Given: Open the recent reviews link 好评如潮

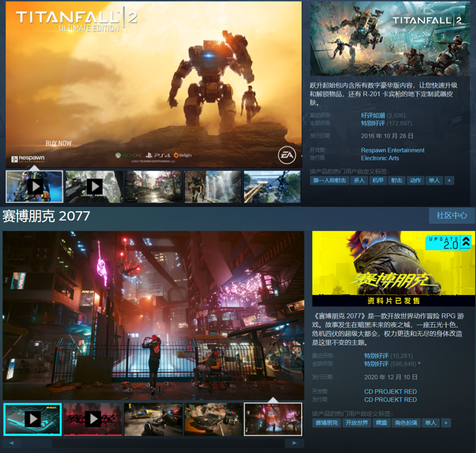Looking at the screenshot, I should tap(373, 115).
